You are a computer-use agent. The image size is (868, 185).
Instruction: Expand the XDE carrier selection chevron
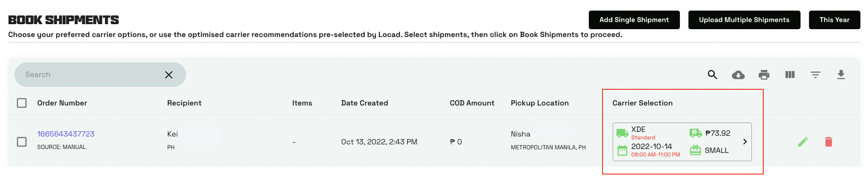(745, 142)
